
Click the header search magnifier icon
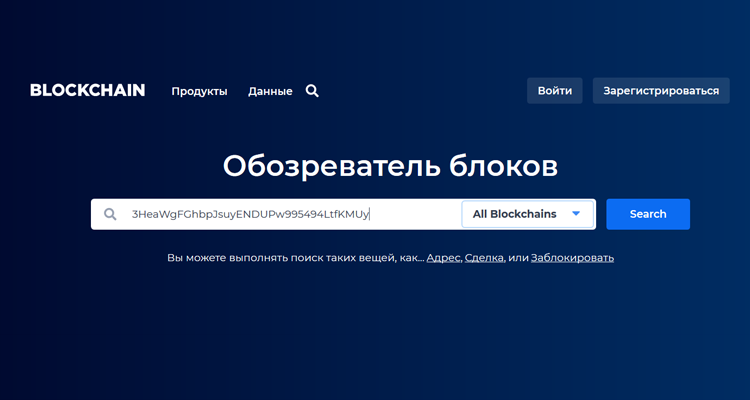(312, 91)
